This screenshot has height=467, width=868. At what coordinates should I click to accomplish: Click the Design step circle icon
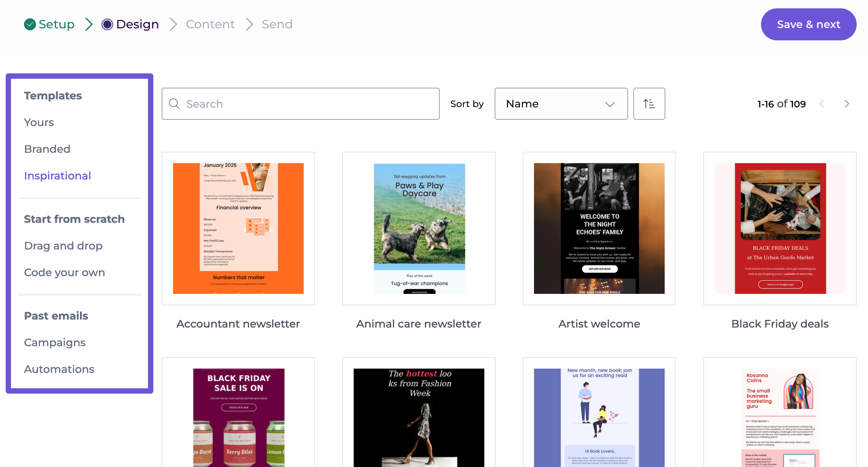(107, 24)
